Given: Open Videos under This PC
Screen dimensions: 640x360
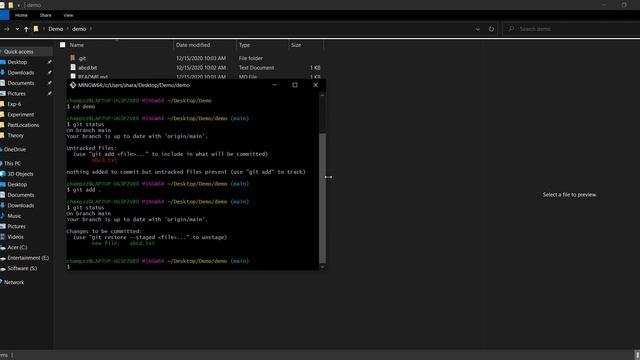Looking at the screenshot, I should click(x=16, y=237).
